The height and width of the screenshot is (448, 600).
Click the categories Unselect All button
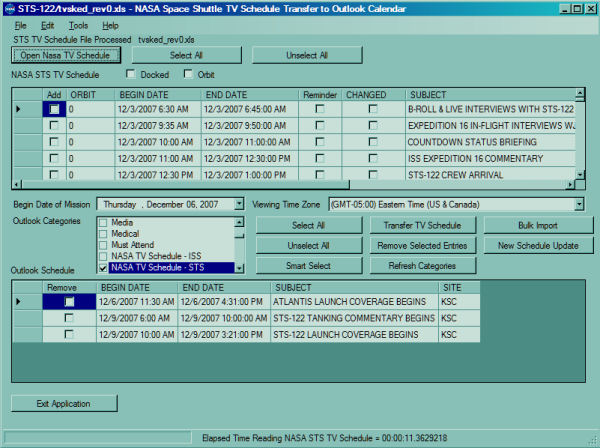pyautogui.click(x=309, y=246)
